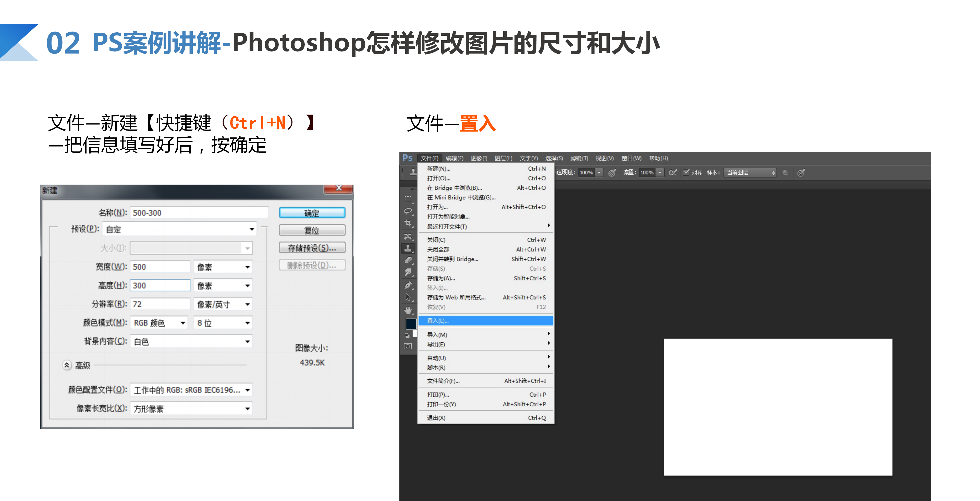Toggle Quick Mask mode icon
Screen dimensions: 980x501
click(408, 346)
